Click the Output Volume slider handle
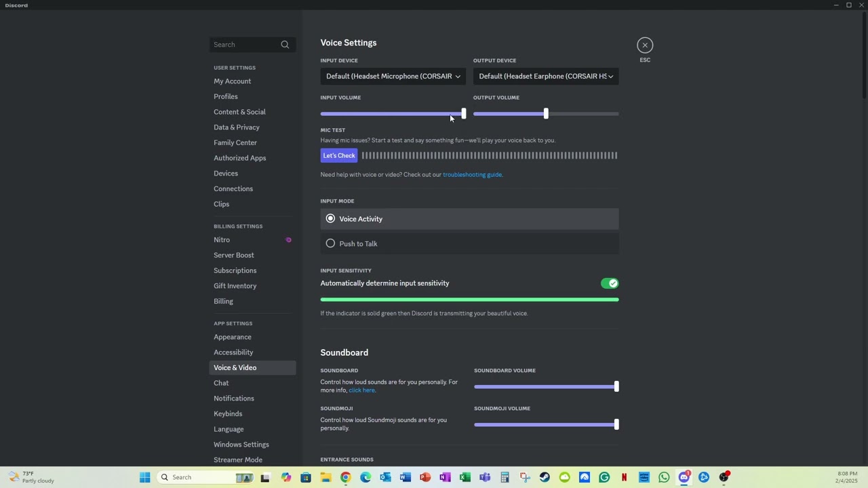Screen dimensions: 868x488 [546, 114]
